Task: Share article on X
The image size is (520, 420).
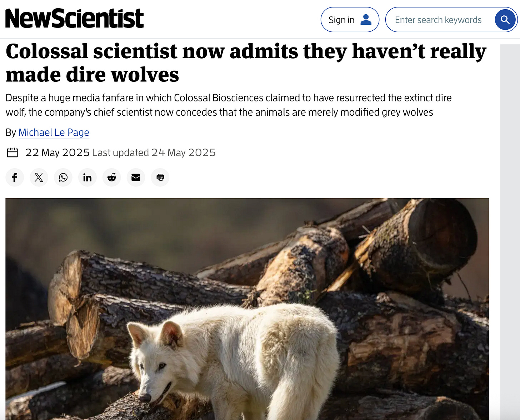Action: [x=39, y=177]
